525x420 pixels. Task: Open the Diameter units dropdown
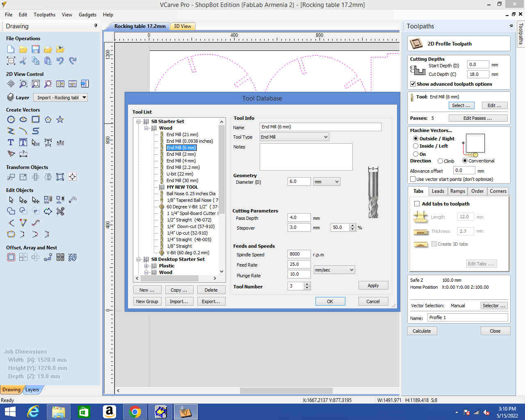pos(326,182)
